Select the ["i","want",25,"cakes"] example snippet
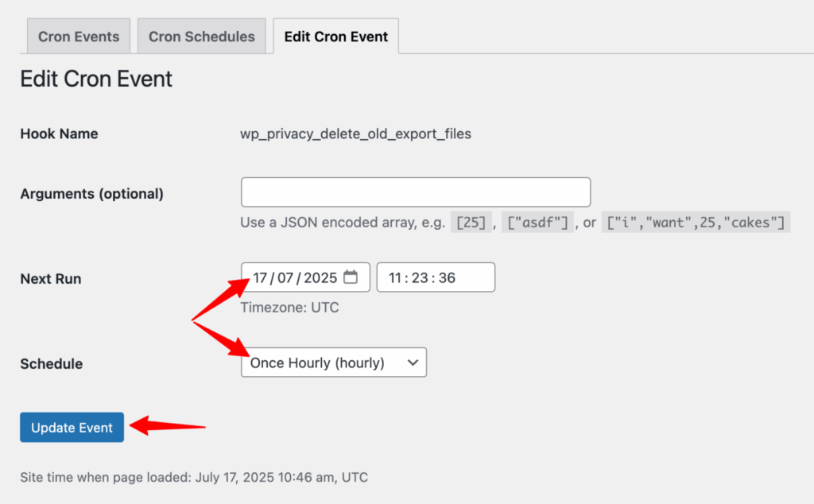 tap(696, 222)
